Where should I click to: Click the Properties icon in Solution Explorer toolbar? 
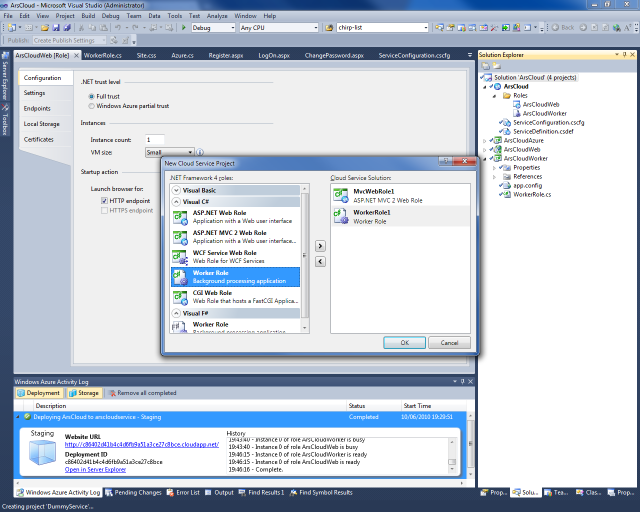click(486, 66)
